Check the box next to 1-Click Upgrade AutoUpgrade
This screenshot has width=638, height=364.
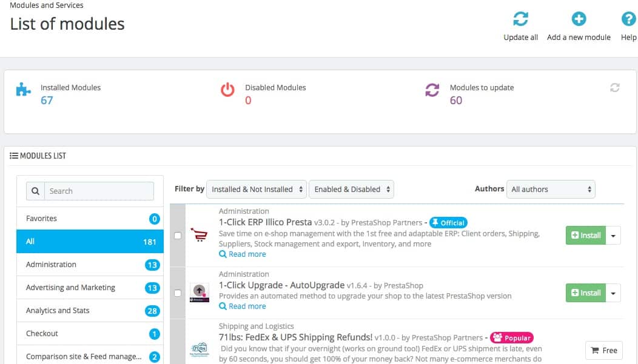click(x=177, y=293)
